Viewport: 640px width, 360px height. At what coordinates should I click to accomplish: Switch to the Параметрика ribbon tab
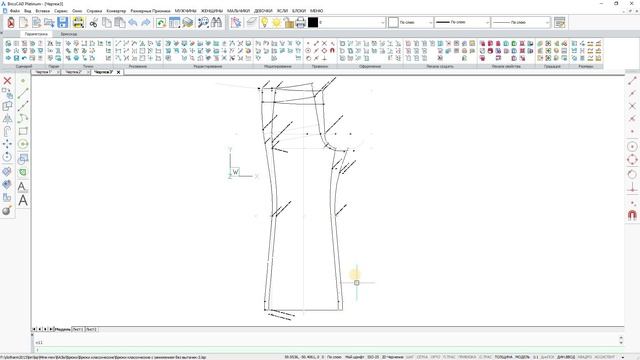pyautogui.click(x=36, y=34)
